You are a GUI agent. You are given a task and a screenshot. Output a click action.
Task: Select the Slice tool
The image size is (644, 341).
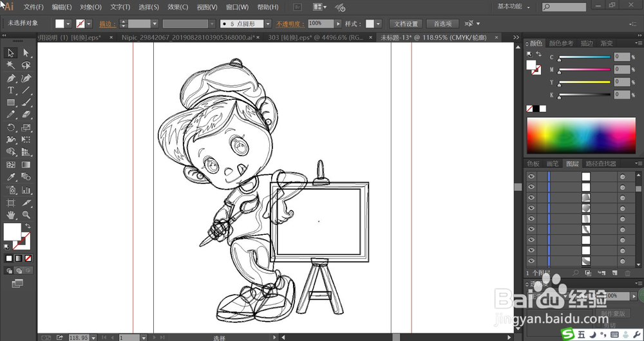click(x=26, y=203)
